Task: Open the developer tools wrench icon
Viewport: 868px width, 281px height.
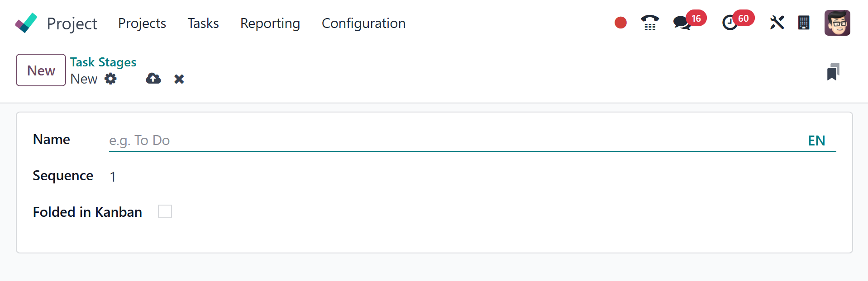Action: (777, 23)
